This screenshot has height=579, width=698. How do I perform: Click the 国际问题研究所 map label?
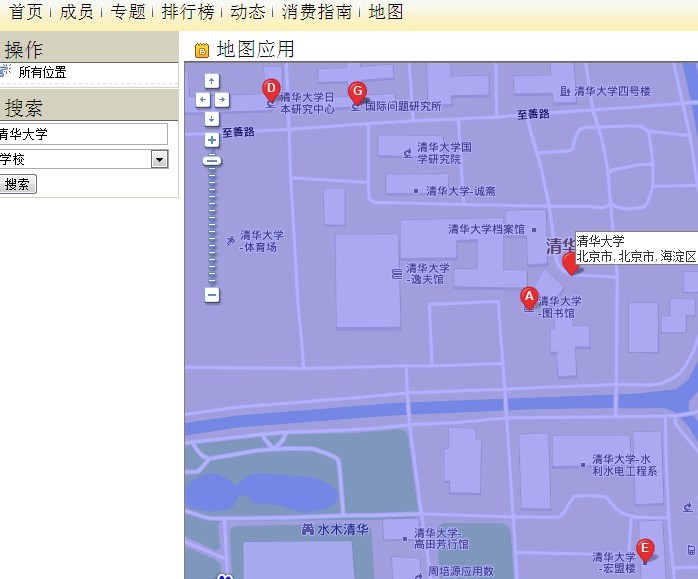coord(403,106)
